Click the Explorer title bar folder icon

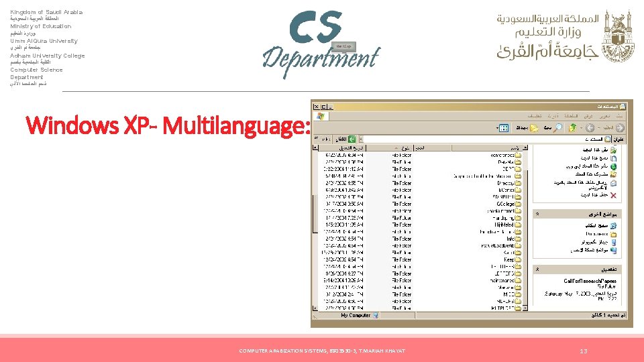coord(623,107)
